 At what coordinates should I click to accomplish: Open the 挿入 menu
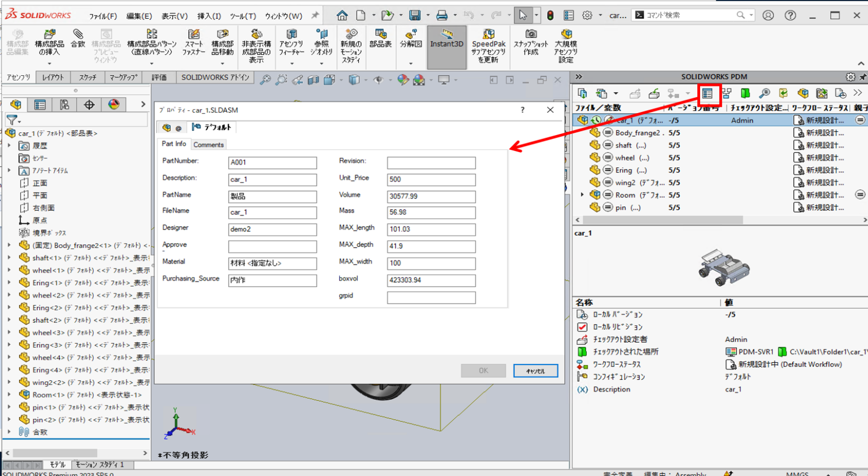pos(209,15)
